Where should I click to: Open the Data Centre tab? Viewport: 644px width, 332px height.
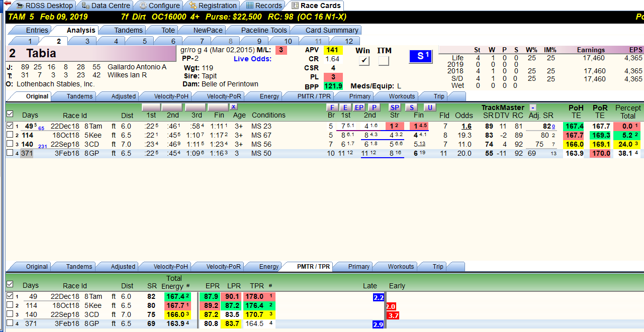[x=106, y=6]
